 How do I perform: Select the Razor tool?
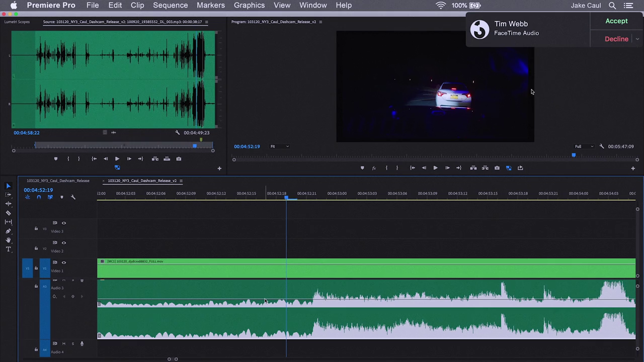point(8,213)
